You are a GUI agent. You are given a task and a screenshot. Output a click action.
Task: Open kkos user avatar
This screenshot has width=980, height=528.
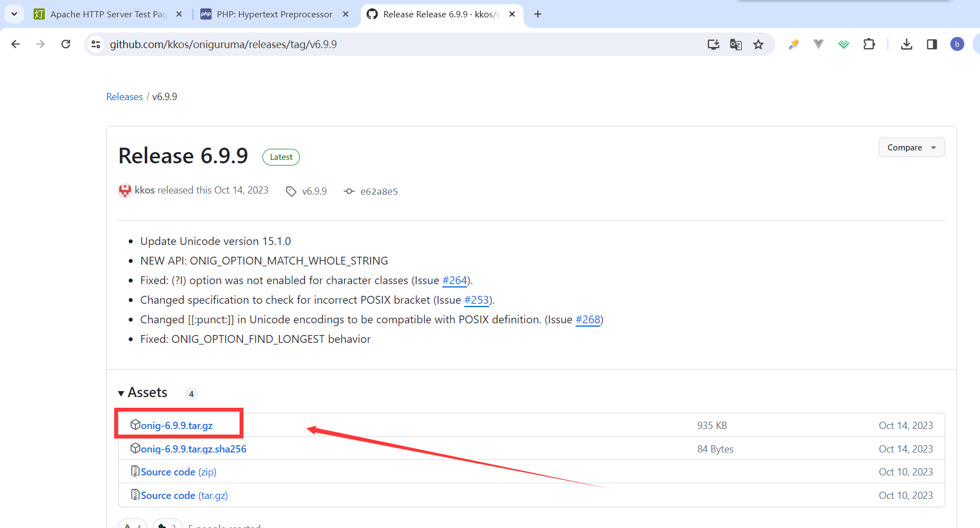pyautogui.click(x=125, y=191)
